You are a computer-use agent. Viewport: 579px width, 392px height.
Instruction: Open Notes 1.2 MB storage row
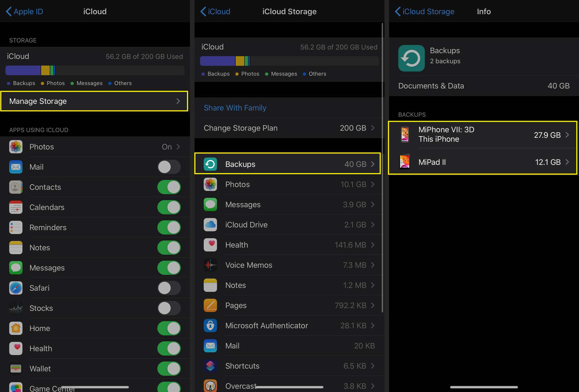pos(289,285)
